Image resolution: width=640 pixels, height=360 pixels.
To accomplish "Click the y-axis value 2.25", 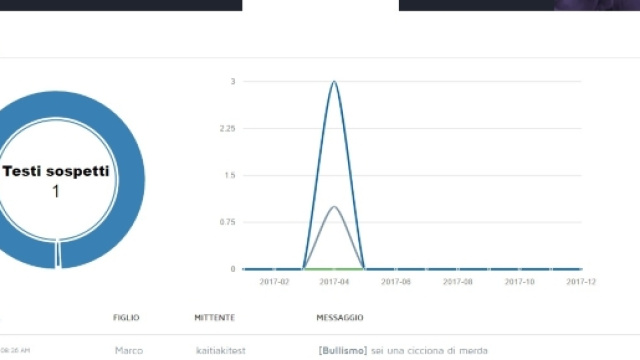I will (x=227, y=129).
